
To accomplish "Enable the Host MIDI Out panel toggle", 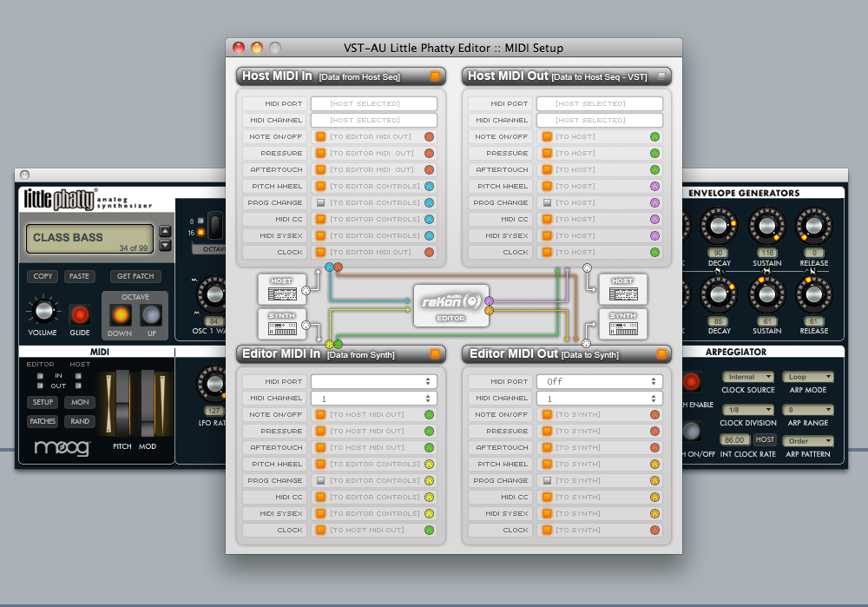I will [x=661, y=76].
